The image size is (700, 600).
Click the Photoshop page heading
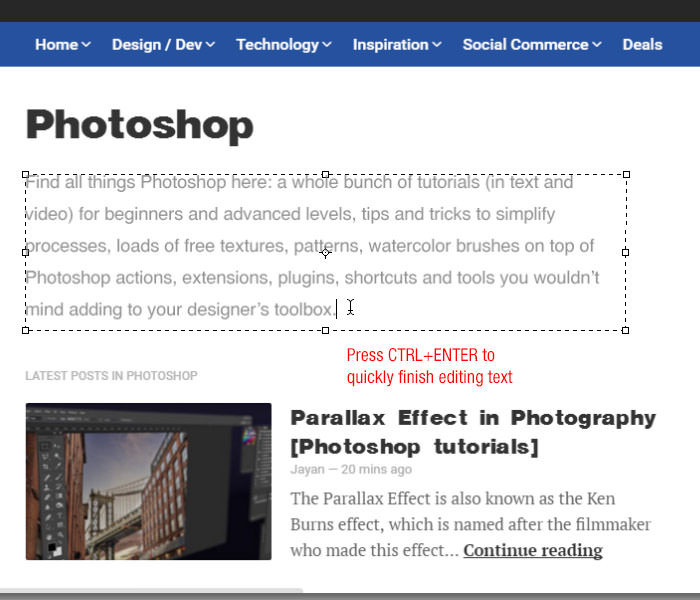coord(140,125)
